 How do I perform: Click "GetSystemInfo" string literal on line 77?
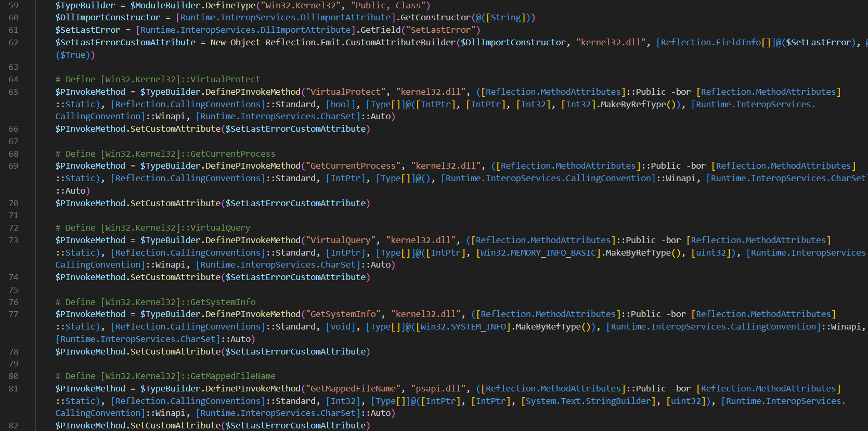[343, 314]
